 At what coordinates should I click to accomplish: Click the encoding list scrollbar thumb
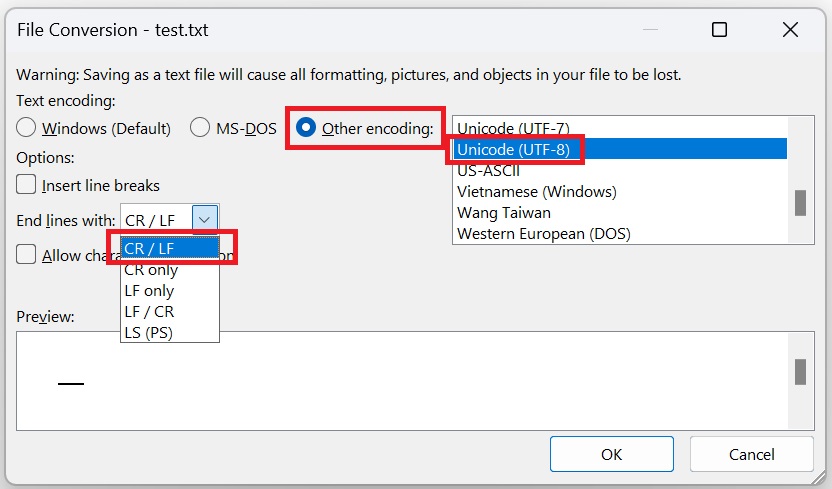pyautogui.click(x=800, y=203)
